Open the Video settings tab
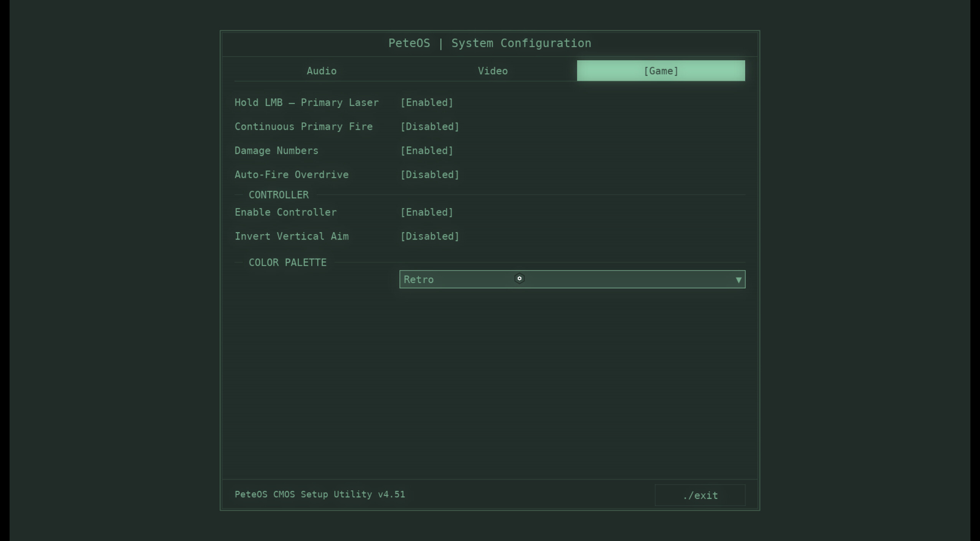The width and height of the screenshot is (980, 541). coord(493,71)
